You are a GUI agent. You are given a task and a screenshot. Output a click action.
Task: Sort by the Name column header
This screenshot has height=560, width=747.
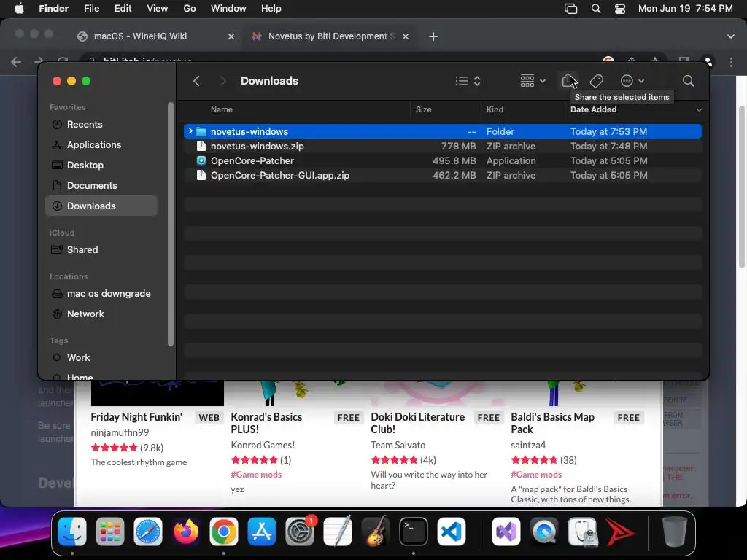click(x=222, y=109)
